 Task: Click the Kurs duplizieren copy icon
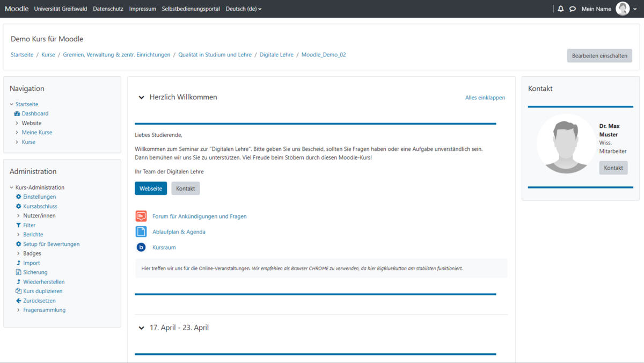(x=19, y=291)
